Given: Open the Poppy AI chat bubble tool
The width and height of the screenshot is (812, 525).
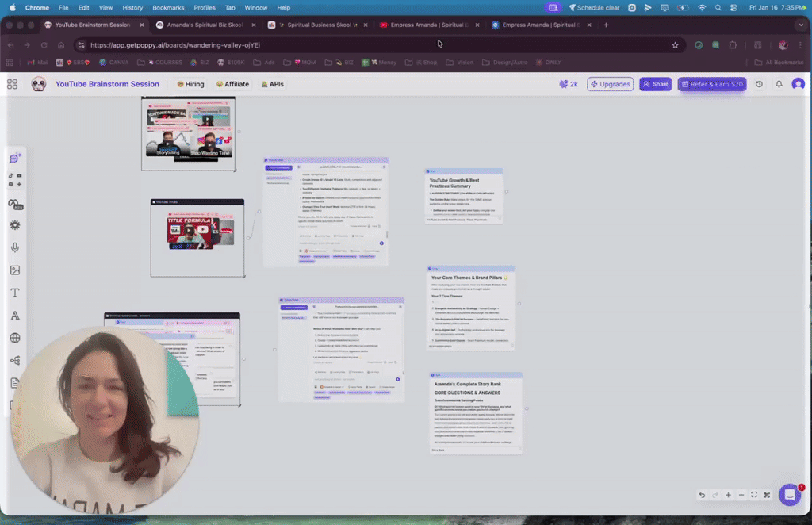Looking at the screenshot, I should coord(14,159).
